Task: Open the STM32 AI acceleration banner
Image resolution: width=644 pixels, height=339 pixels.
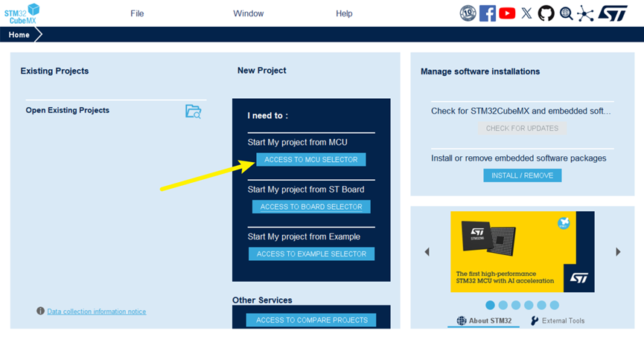Action: tap(523, 252)
